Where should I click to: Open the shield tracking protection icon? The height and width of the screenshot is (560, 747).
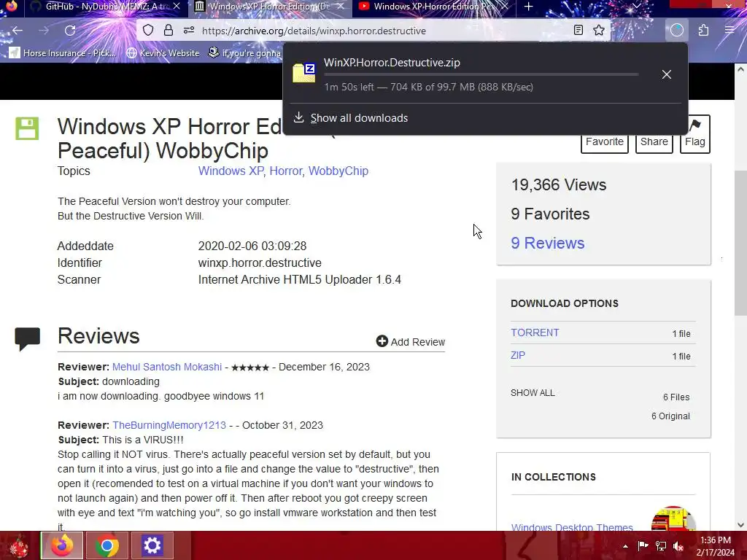[148, 31]
